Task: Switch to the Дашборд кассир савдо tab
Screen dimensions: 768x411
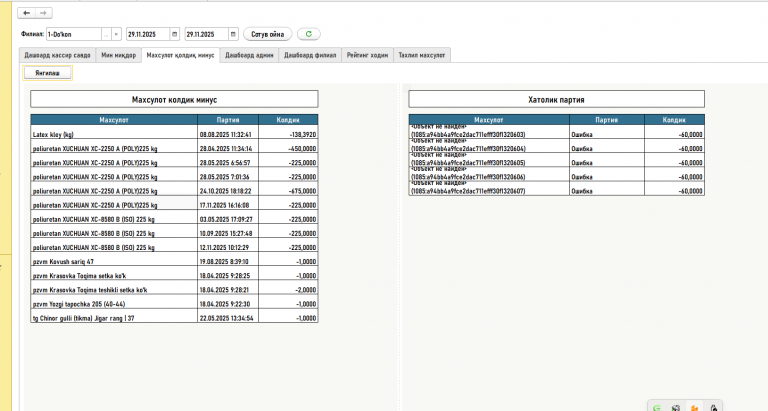Action: (x=57, y=55)
